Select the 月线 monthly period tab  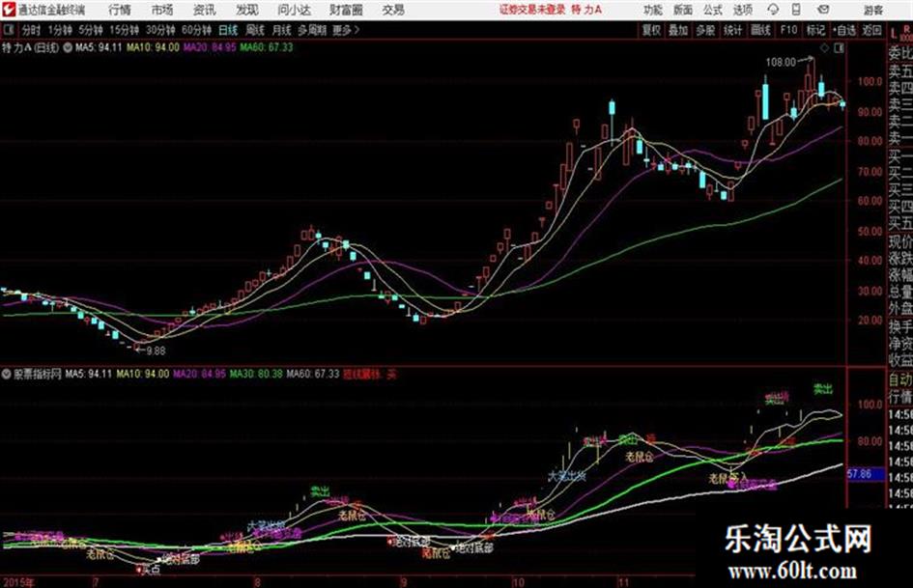[281, 30]
